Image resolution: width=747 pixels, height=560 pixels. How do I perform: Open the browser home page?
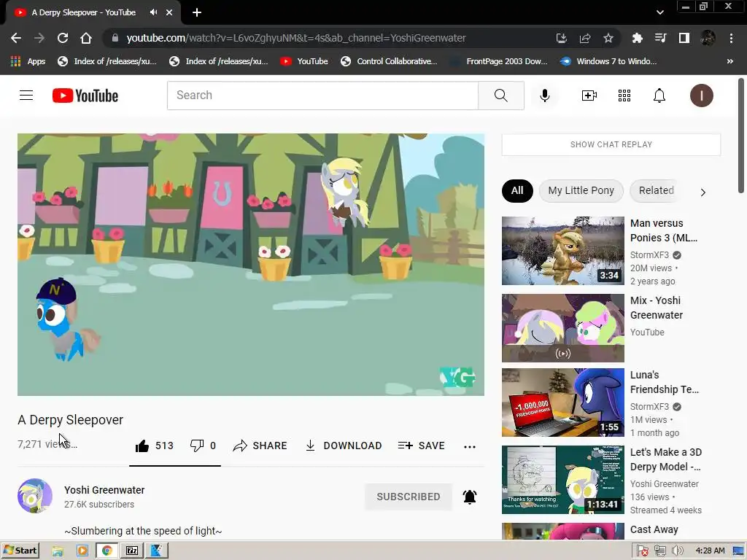(86, 38)
